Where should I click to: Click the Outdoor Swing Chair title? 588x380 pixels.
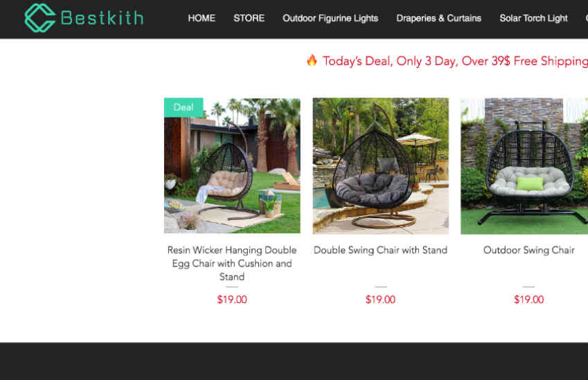[528, 250]
